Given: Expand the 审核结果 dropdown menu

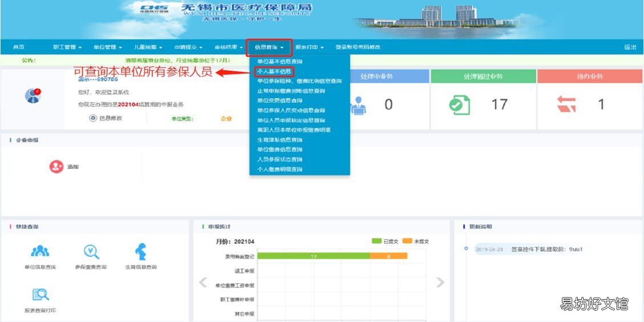Looking at the screenshot, I should tap(228, 47).
